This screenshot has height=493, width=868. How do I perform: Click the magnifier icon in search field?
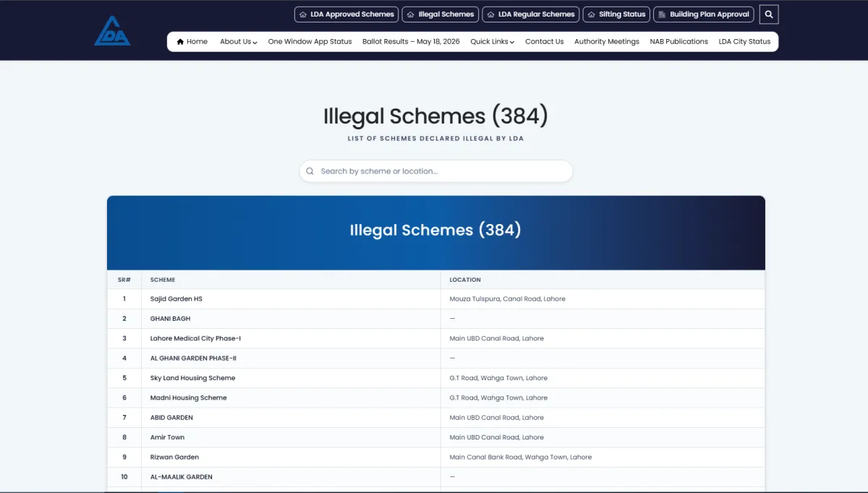point(310,171)
